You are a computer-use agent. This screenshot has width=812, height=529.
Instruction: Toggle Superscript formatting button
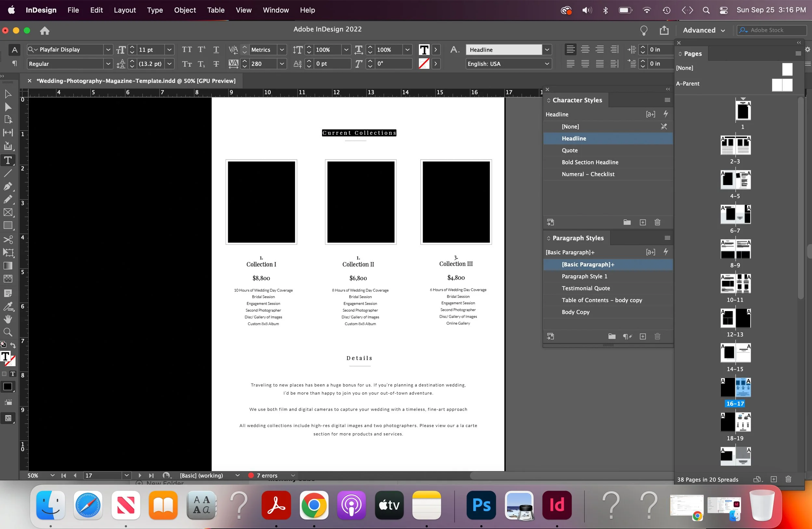pos(202,50)
